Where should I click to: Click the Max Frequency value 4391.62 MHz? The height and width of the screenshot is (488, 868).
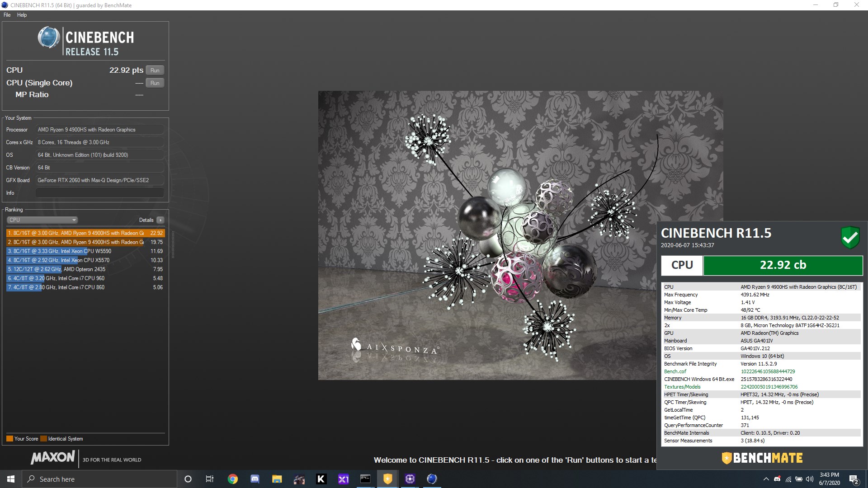click(755, 295)
